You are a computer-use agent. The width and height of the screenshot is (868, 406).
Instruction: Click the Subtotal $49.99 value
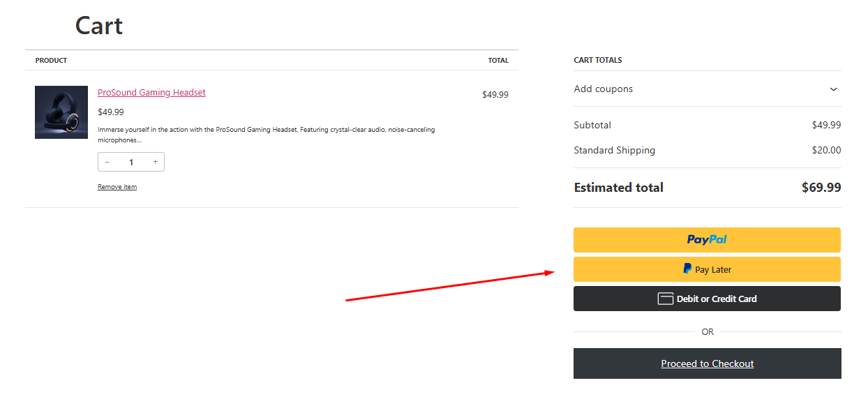(x=826, y=126)
